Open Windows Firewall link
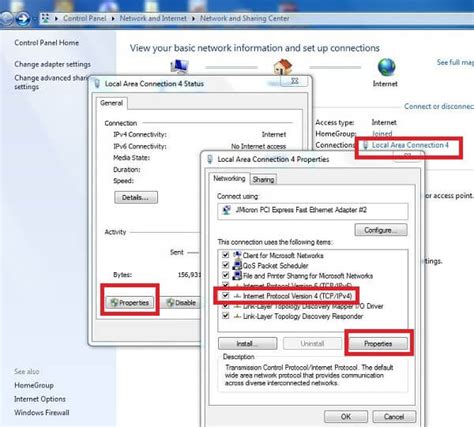The image size is (474, 427). click(x=42, y=413)
